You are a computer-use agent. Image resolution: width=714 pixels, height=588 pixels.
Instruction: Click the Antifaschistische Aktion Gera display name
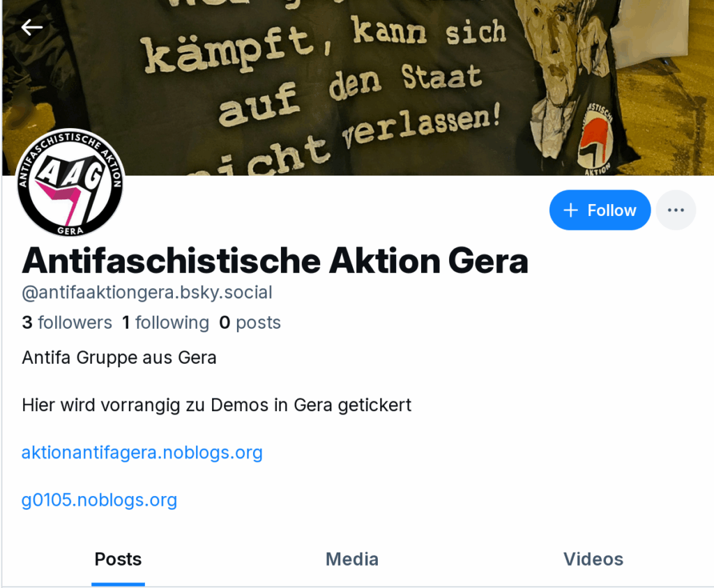coord(275,261)
